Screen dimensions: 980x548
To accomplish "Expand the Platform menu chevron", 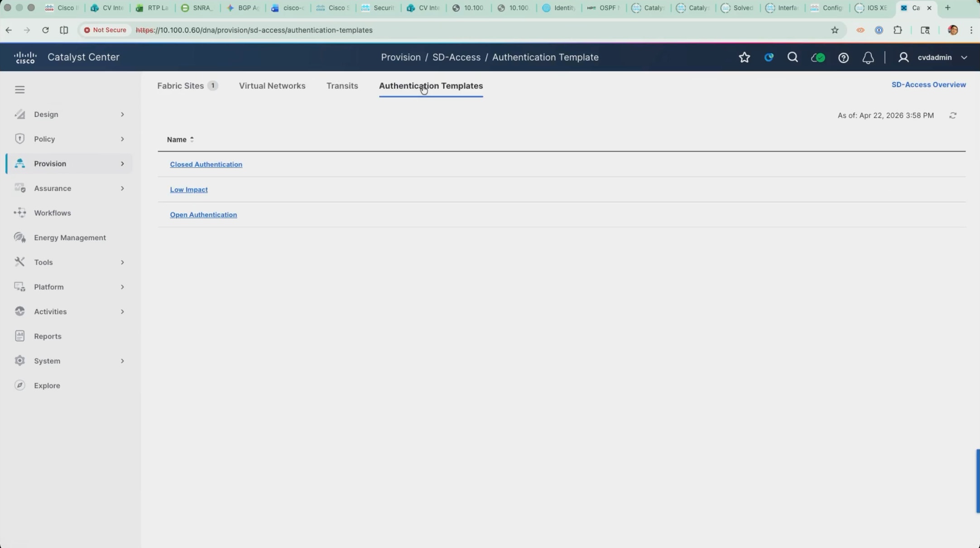I will click(x=122, y=287).
